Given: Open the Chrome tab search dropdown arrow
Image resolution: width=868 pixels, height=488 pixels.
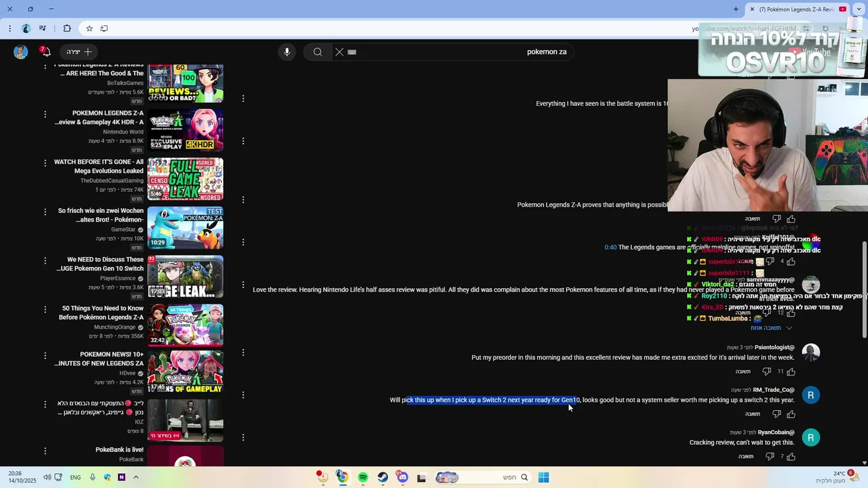Looking at the screenshot, I should click(859, 9).
